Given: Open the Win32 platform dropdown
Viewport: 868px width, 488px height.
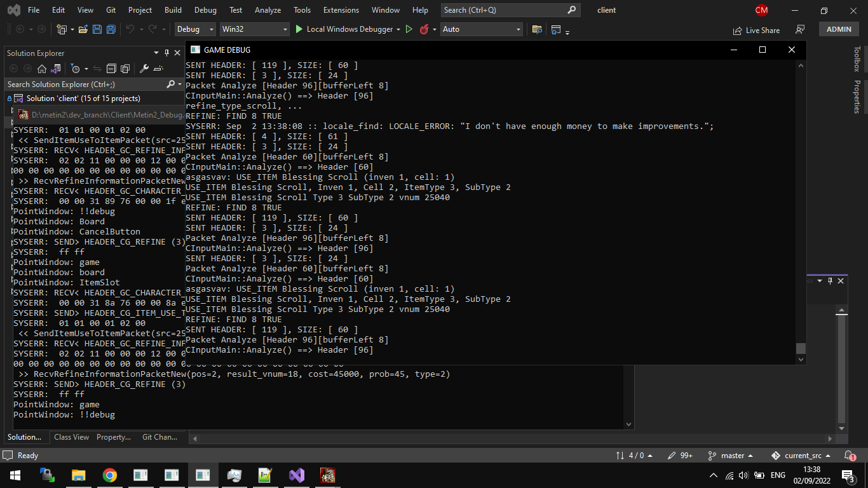Looking at the screenshot, I should tap(255, 29).
